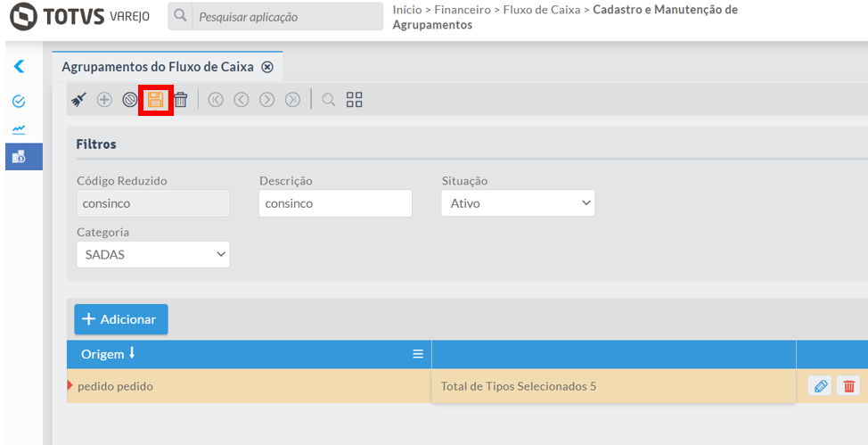
Task: Click the search icon beside Pesquisar aplicação
Action: click(180, 16)
